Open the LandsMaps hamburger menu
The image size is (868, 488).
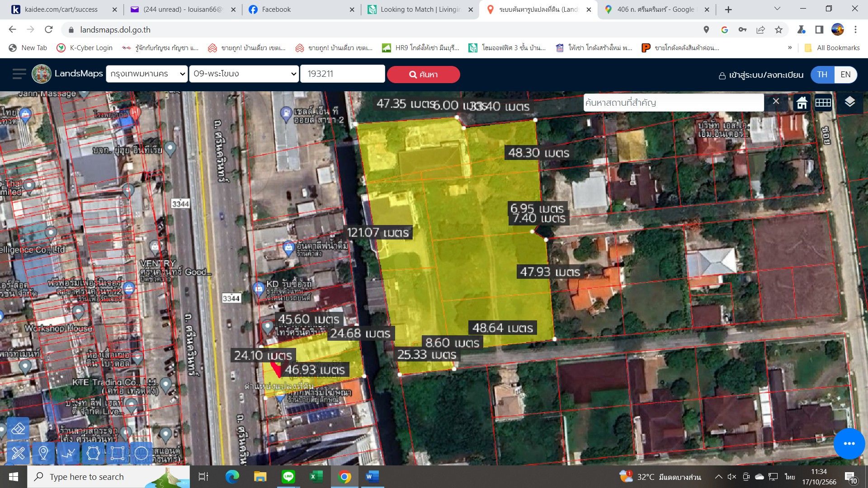click(19, 74)
